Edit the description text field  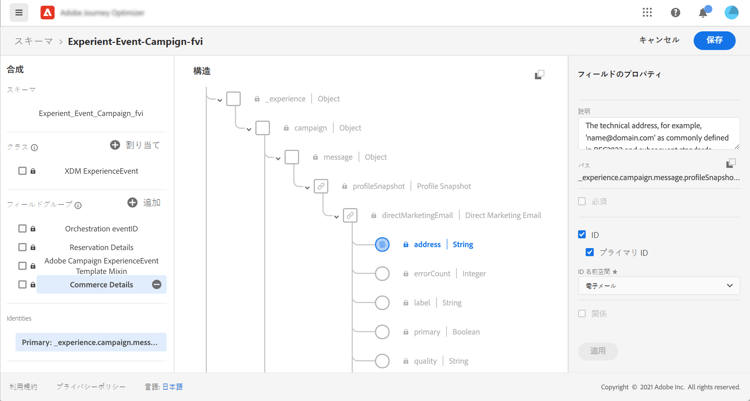[658, 133]
